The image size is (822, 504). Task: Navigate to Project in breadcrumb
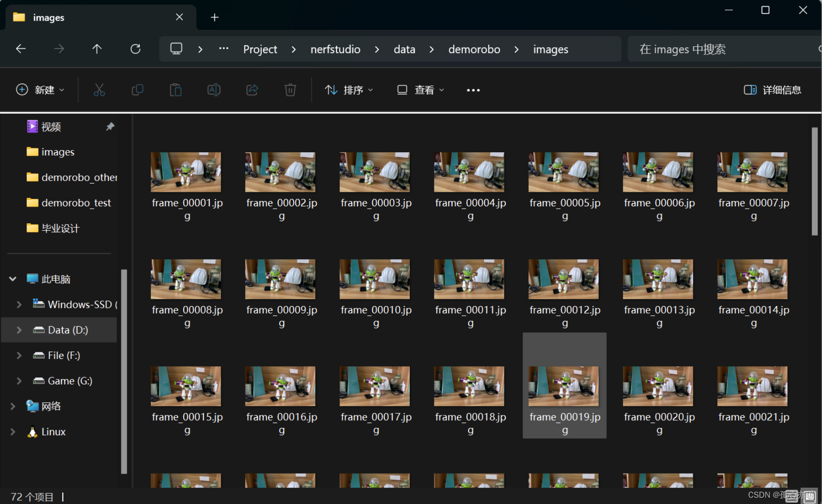coord(260,49)
